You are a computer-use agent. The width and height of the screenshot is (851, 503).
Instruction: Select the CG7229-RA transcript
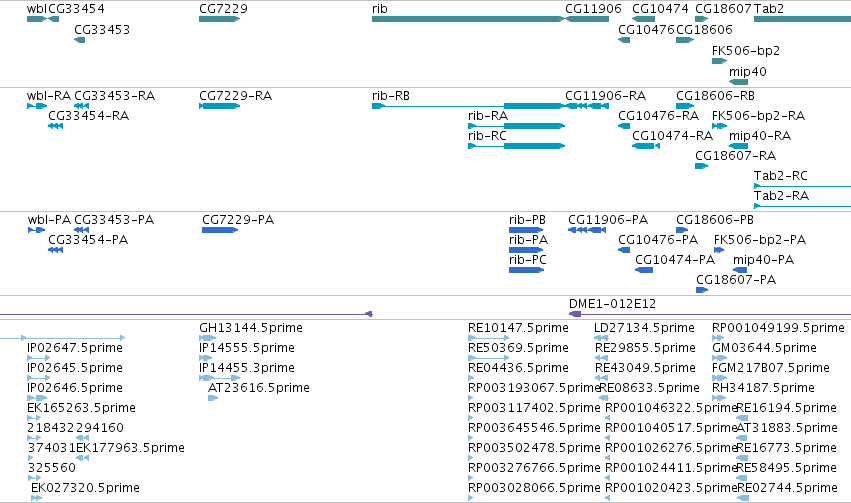tap(219, 106)
